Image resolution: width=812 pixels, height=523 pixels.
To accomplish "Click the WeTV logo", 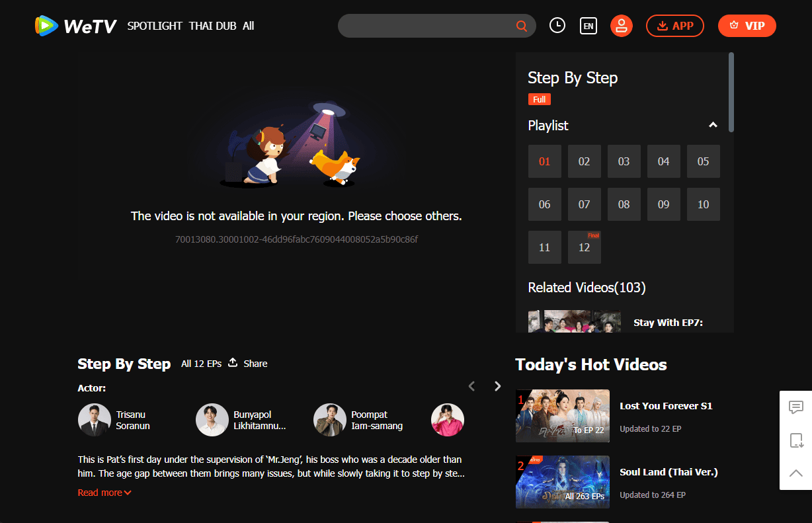I will tap(76, 26).
